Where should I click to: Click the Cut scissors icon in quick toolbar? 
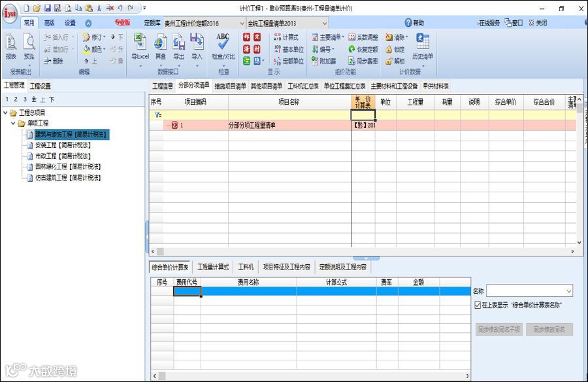tap(99, 8)
